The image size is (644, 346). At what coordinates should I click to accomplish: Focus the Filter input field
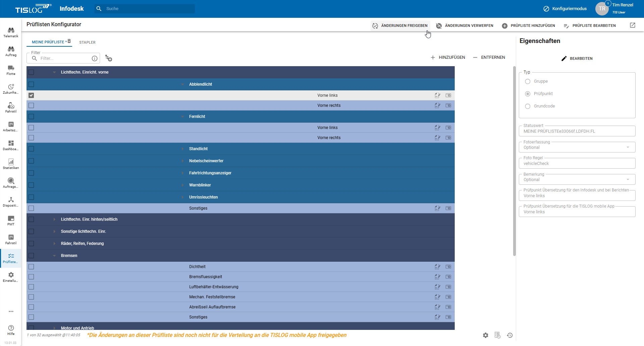63,58
